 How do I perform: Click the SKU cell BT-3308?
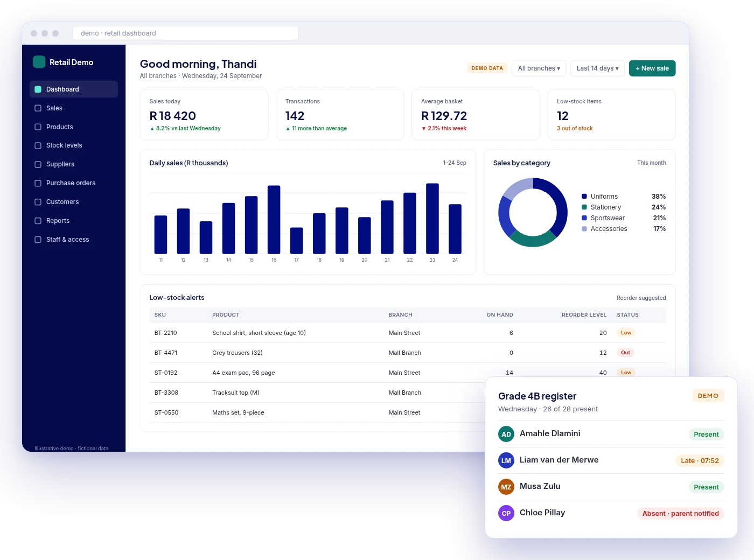(x=166, y=393)
